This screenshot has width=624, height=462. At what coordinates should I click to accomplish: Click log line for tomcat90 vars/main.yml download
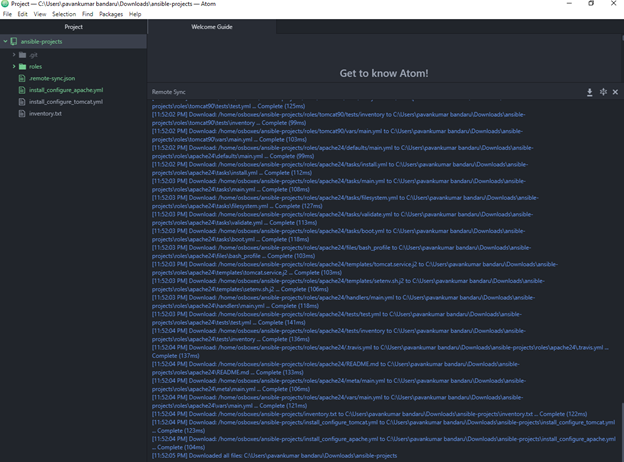[337, 135]
